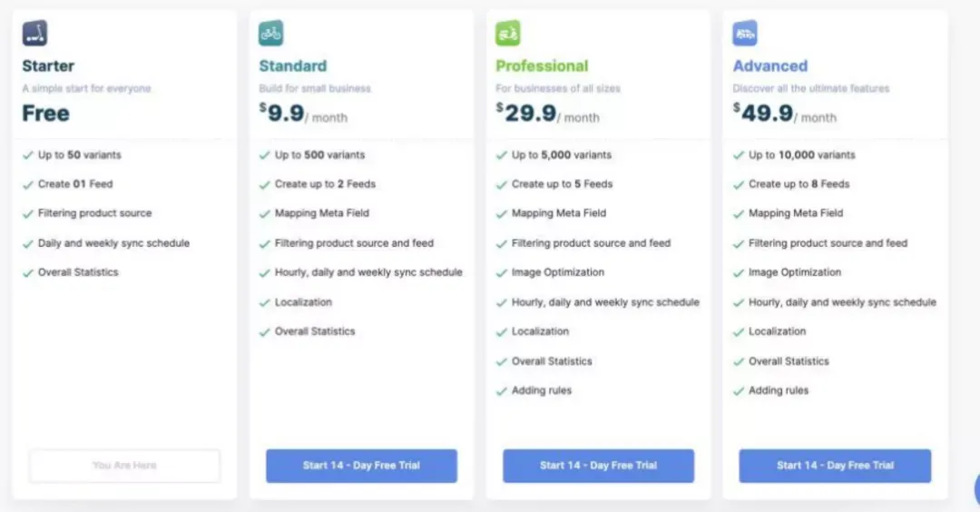Viewport: 980px width, 512px height.
Task: Select the Starter plan title
Action: coord(48,65)
